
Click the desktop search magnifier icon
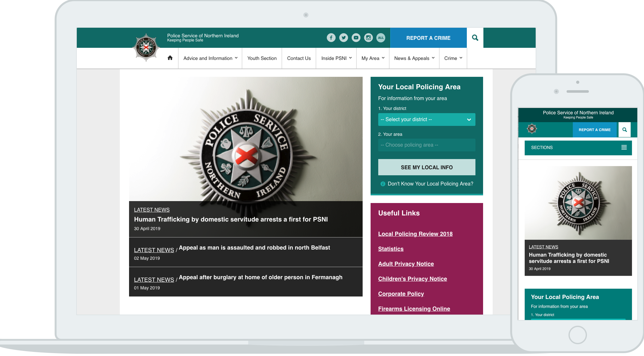click(x=475, y=38)
